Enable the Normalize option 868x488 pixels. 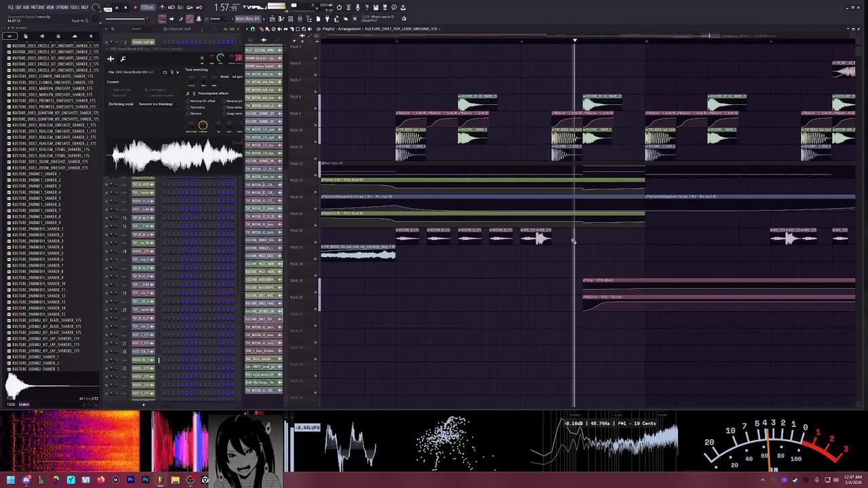pos(197,107)
